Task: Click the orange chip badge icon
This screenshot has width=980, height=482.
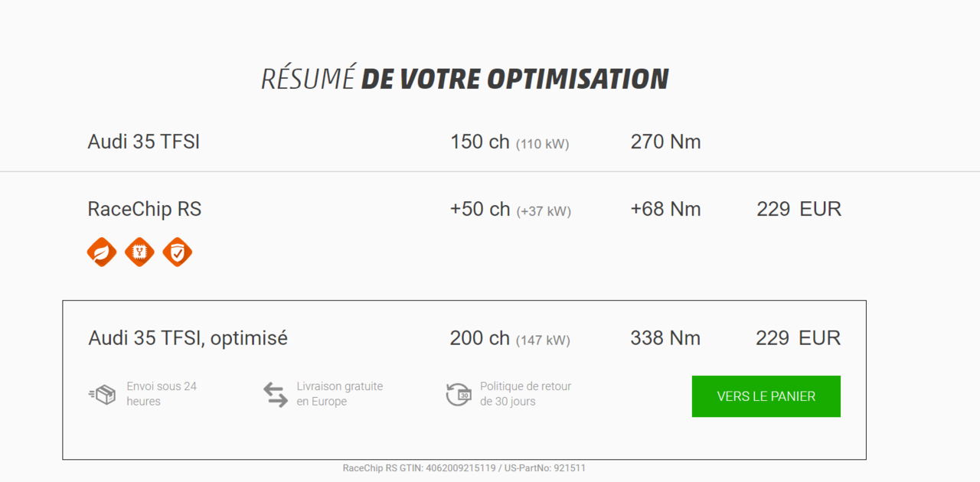Action: (139, 252)
